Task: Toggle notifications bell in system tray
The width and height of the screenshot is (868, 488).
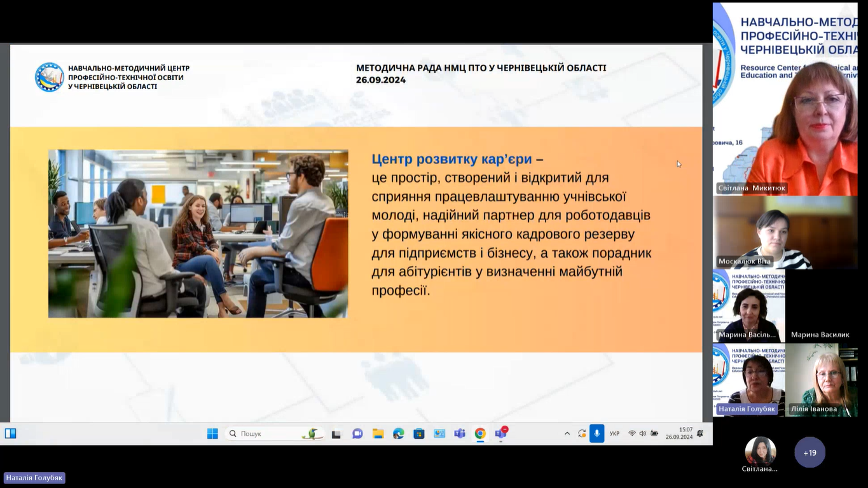Action: (700, 433)
